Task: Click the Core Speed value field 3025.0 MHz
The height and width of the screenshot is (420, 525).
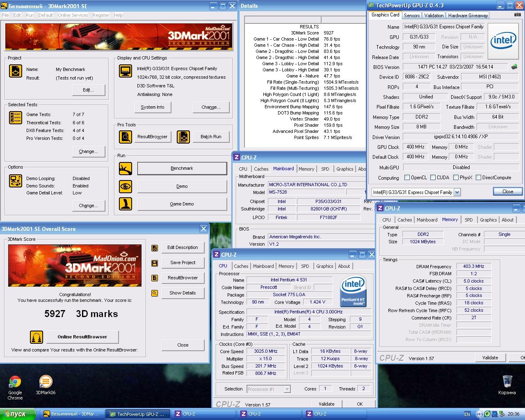Action: pyautogui.click(x=266, y=352)
